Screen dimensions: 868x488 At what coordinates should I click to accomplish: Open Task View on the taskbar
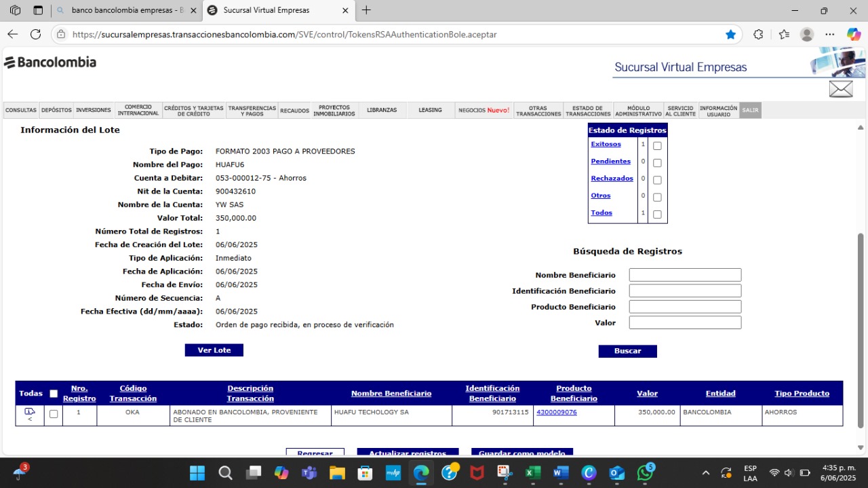[253, 472]
